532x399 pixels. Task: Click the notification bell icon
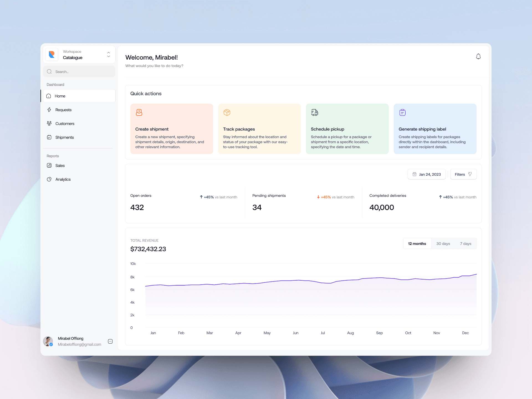[x=478, y=57]
